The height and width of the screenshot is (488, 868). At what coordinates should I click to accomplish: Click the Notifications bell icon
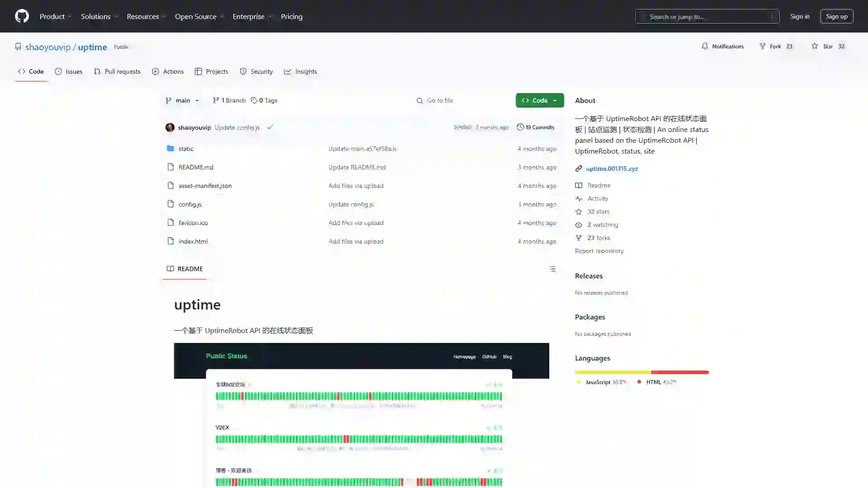[x=705, y=46]
